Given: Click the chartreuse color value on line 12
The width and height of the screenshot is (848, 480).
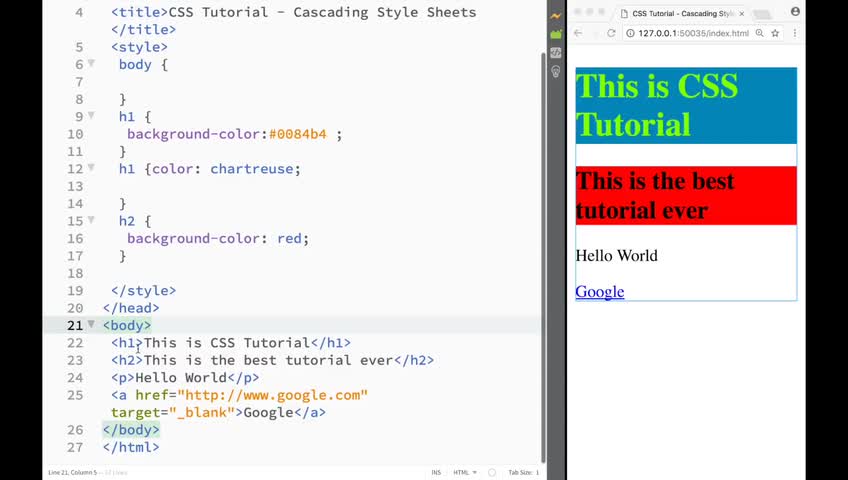Looking at the screenshot, I should click(251, 169).
